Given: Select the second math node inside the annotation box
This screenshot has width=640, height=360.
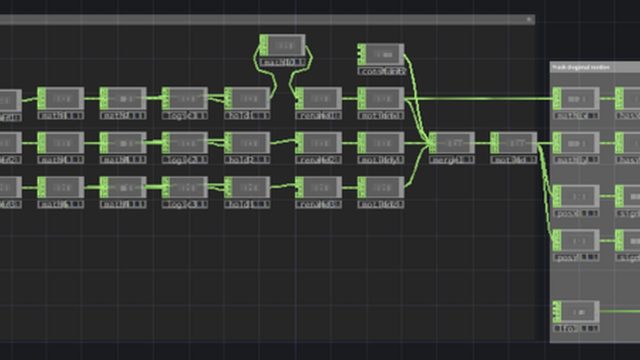Looking at the screenshot, I should point(576,143).
